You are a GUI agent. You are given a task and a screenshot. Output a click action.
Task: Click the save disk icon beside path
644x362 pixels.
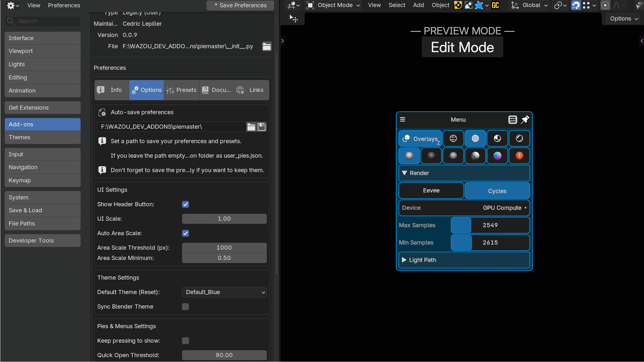pos(262,127)
